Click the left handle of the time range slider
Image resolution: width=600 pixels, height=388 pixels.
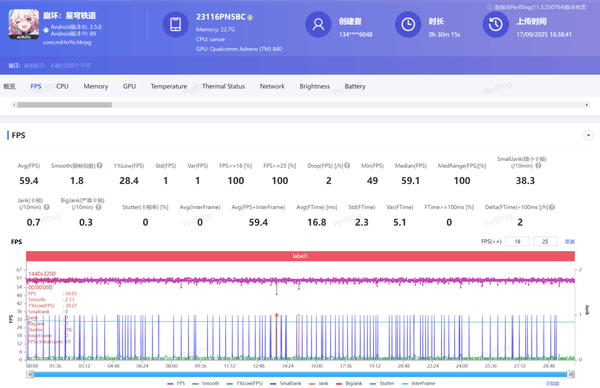tap(30, 375)
